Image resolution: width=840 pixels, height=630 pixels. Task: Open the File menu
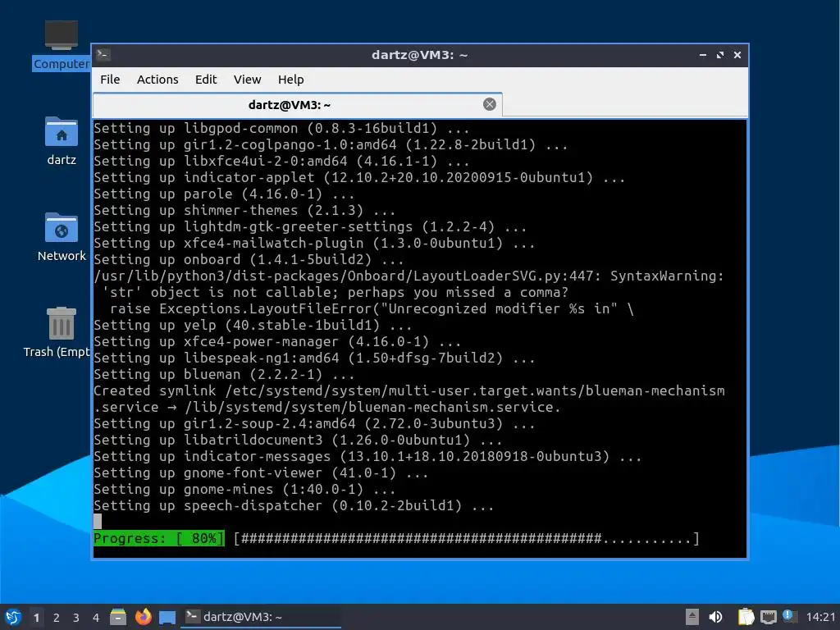(x=110, y=80)
